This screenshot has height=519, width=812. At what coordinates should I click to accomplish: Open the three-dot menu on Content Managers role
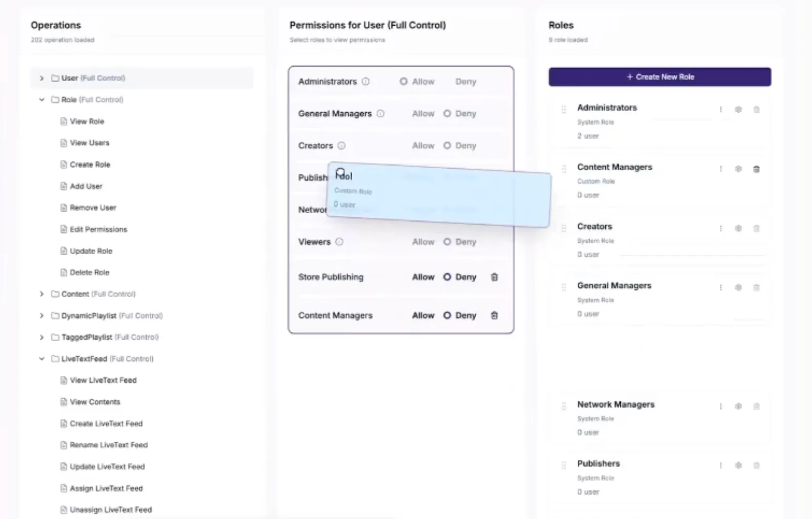721,169
